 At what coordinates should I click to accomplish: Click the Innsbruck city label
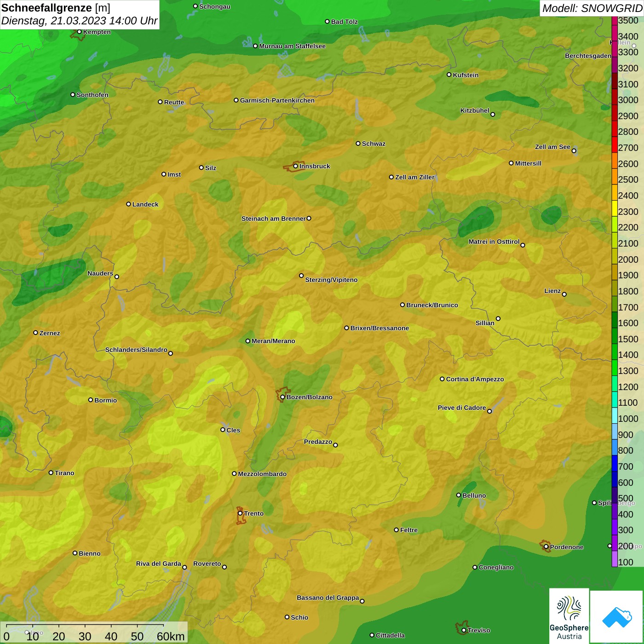point(315,166)
